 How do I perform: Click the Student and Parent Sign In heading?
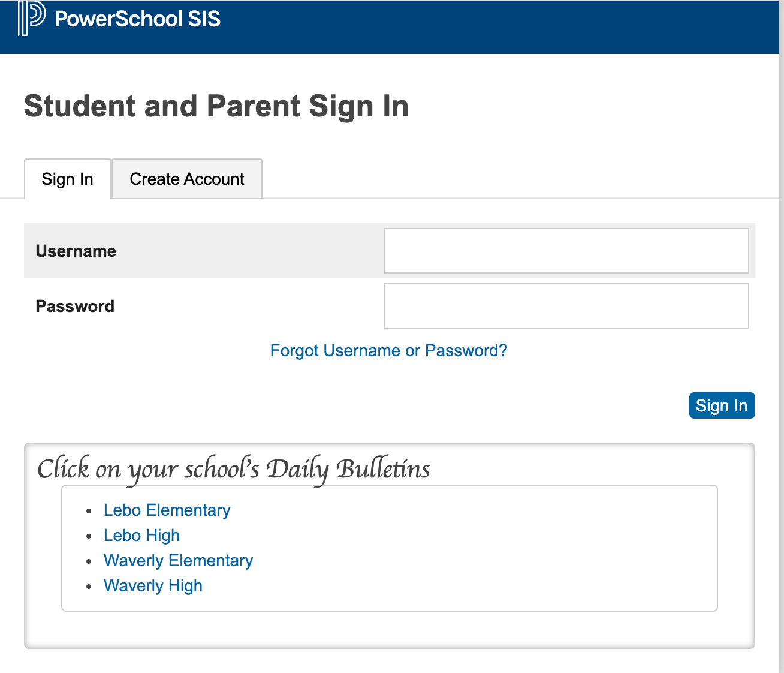[216, 106]
